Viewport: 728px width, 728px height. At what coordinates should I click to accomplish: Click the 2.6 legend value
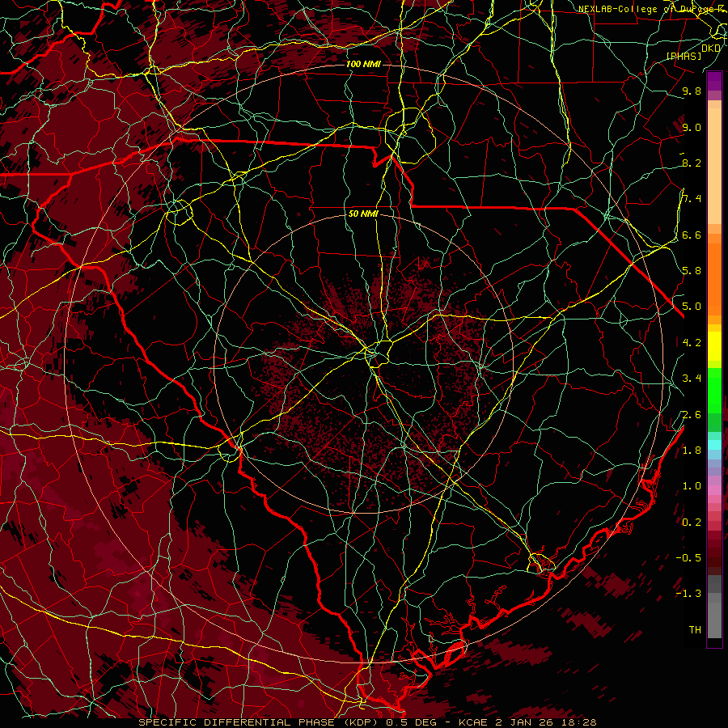pos(692,415)
